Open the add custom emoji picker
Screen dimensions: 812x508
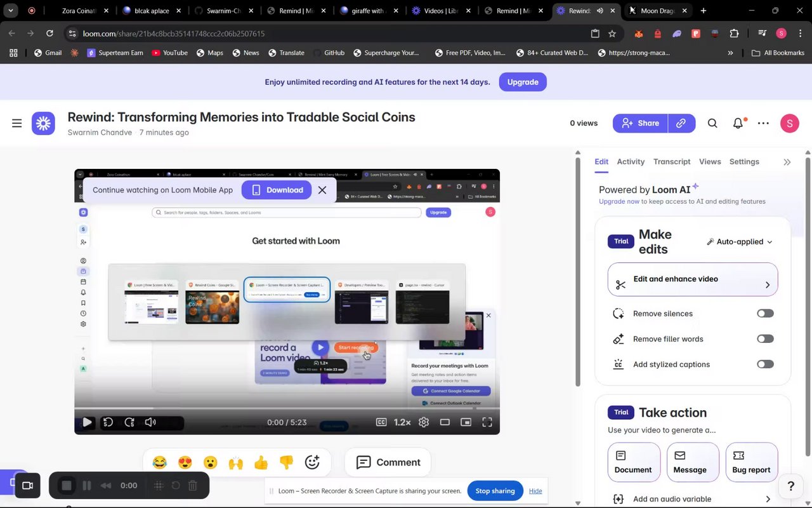click(312, 462)
